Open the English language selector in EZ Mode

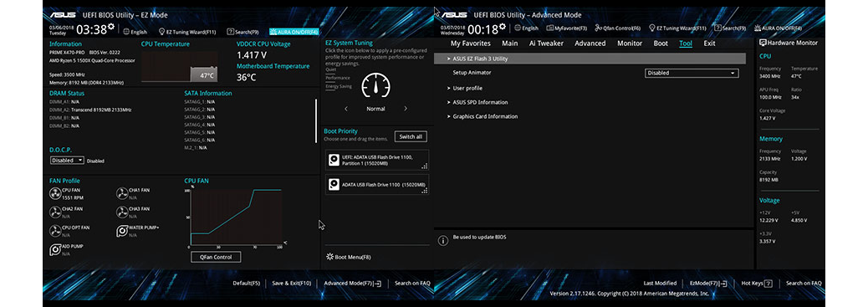coord(135,32)
